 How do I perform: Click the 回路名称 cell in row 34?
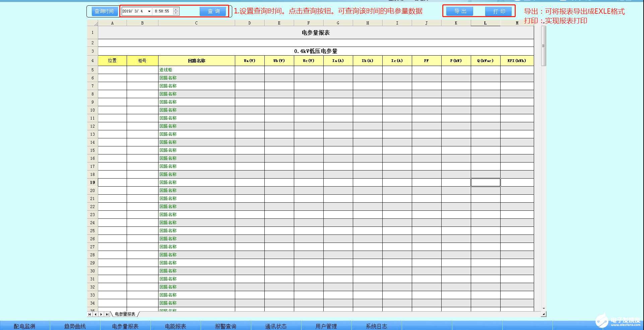click(x=197, y=303)
